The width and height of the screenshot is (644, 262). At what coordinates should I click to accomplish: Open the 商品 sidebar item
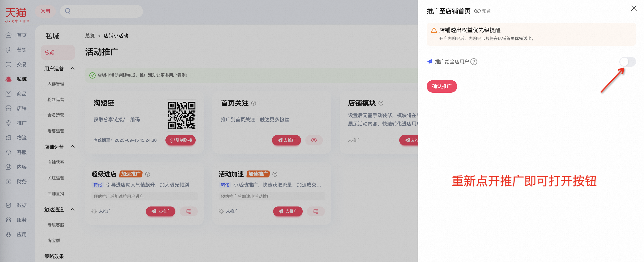point(17,94)
